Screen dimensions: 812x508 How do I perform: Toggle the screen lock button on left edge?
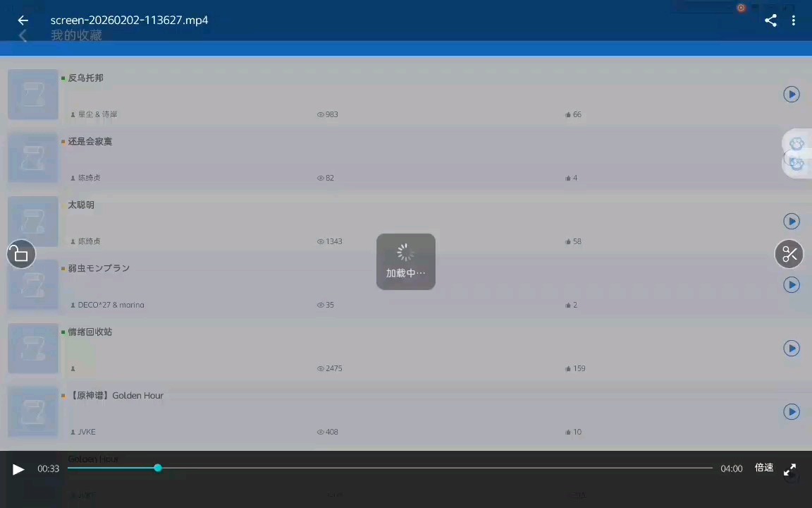pyautogui.click(x=21, y=255)
